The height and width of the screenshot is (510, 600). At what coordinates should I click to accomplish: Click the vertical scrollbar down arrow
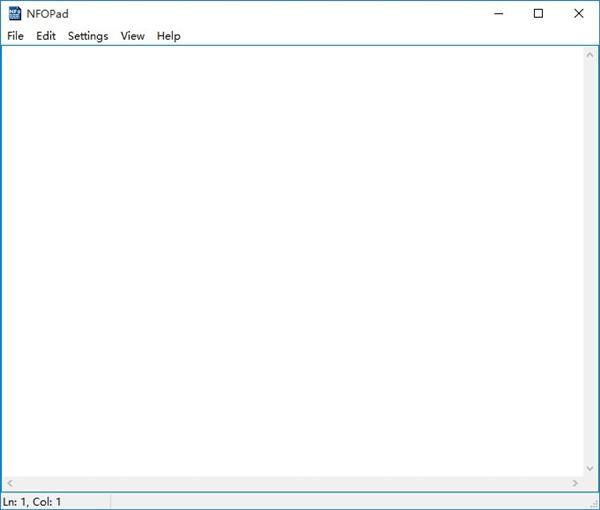click(x=590, y=468)
